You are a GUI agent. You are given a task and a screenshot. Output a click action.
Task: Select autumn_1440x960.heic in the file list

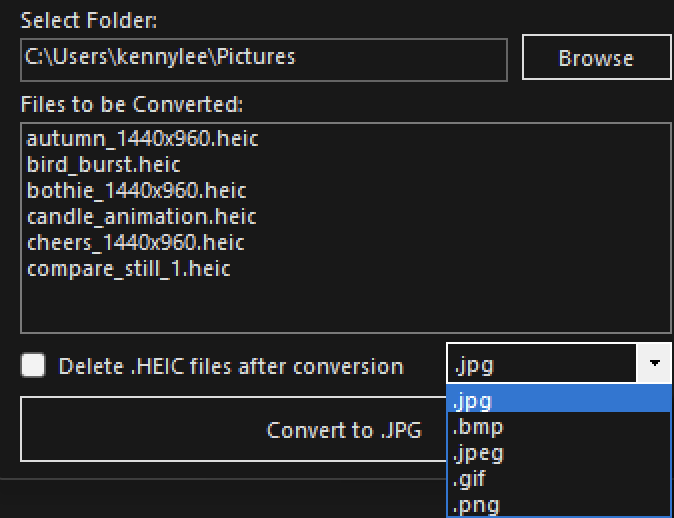143,138
